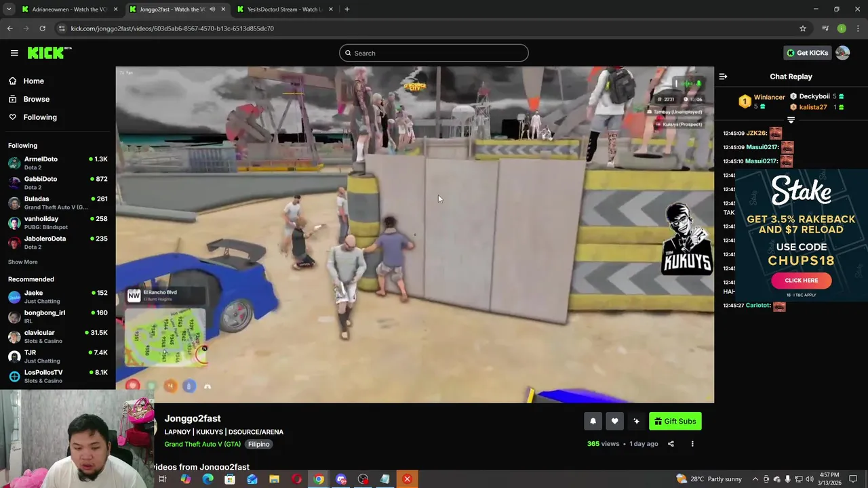Click Stake ad CLICK HERE button
Image resolution: width=868 pixels, height=488 pixels.
(801, 280)
